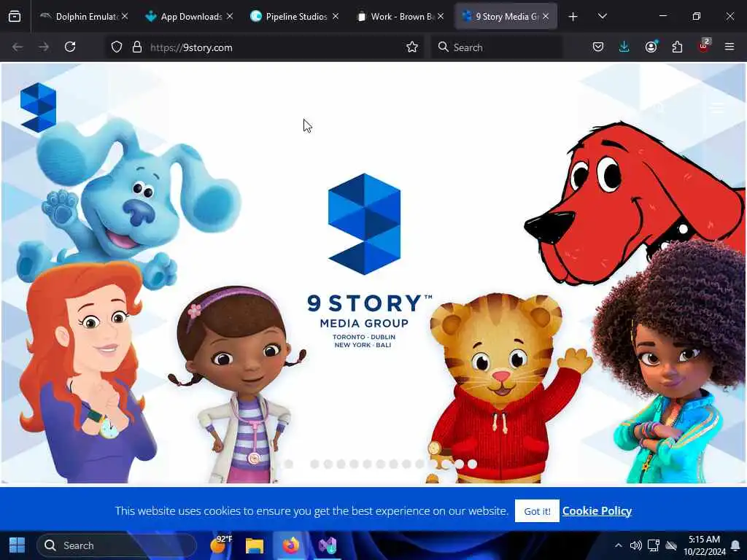The height and width of the screenshot is (560, 747).
Task: Expand the list all tabs dropdown
Action: [602, 16]
